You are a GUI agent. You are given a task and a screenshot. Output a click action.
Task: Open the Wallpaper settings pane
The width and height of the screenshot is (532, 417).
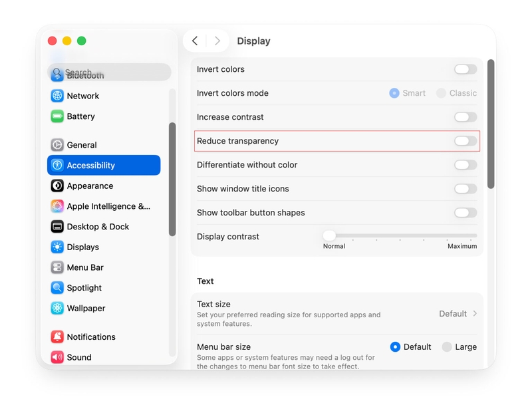tap(104, 308)
